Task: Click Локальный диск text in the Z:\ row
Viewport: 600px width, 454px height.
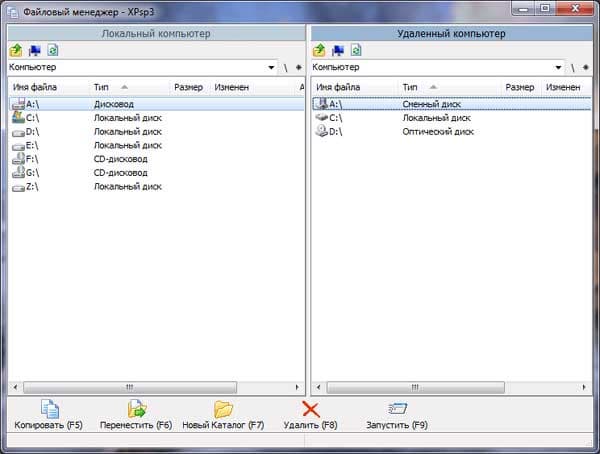Action: (x=128, y=186)
